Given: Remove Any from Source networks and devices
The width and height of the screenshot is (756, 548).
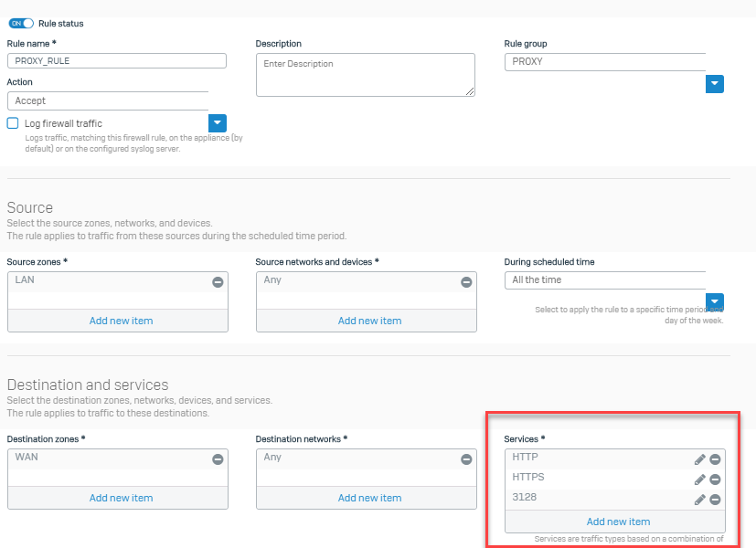Looking at the screenshot, I should [x=466, y=282].
